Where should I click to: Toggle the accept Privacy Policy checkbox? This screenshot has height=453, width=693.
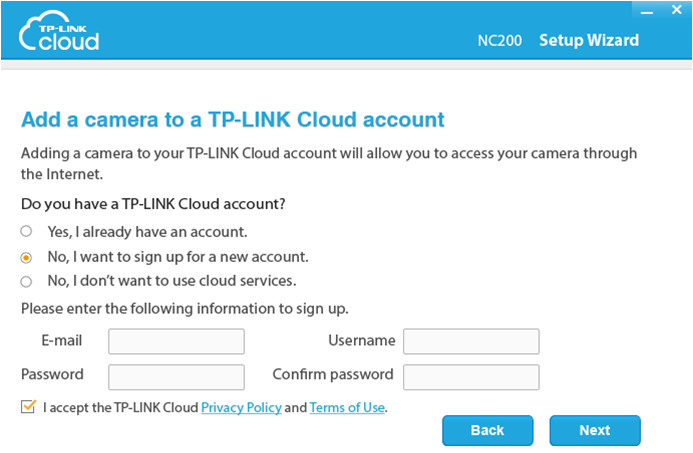click(28, 407)
